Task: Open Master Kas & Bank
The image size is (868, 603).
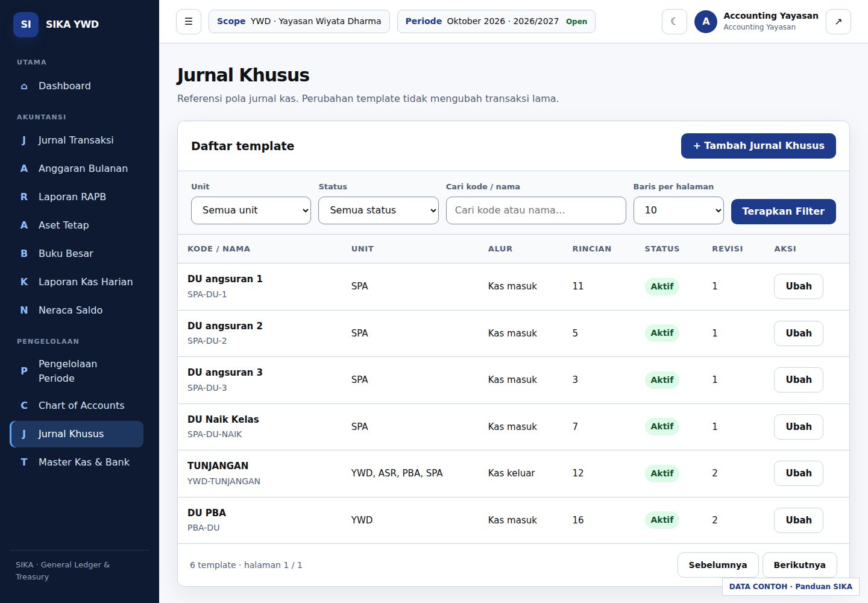Action: click(x=77, y=463)
